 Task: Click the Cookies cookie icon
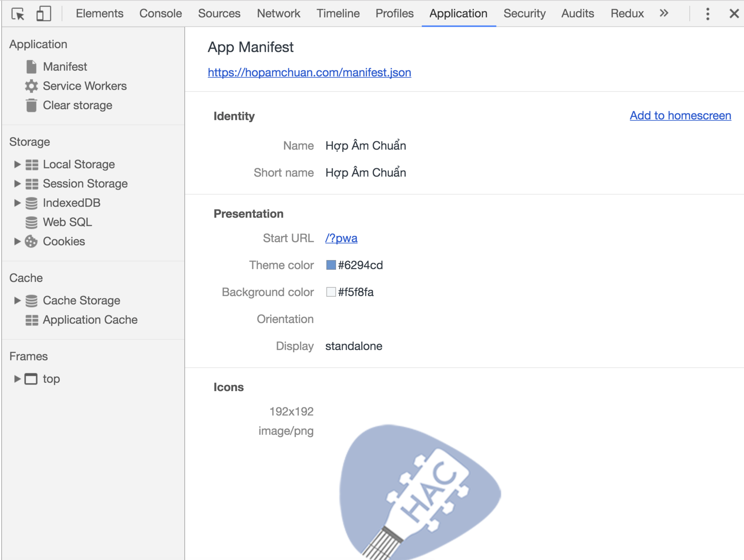point(32,241)
